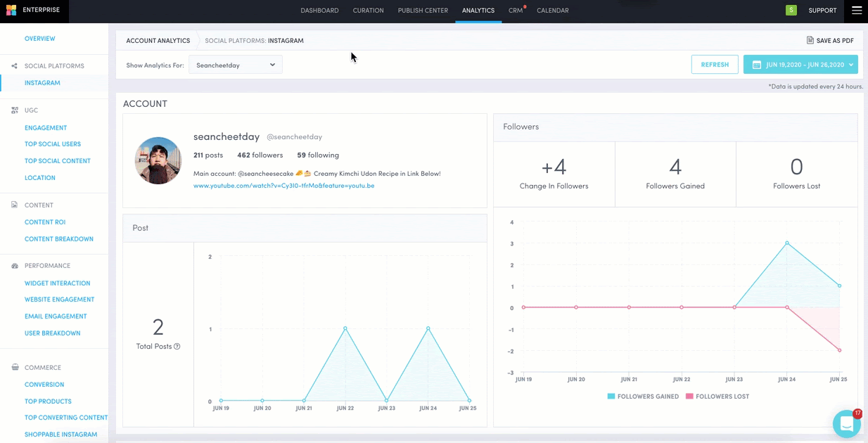Click the green S account icon

(791, 11)
